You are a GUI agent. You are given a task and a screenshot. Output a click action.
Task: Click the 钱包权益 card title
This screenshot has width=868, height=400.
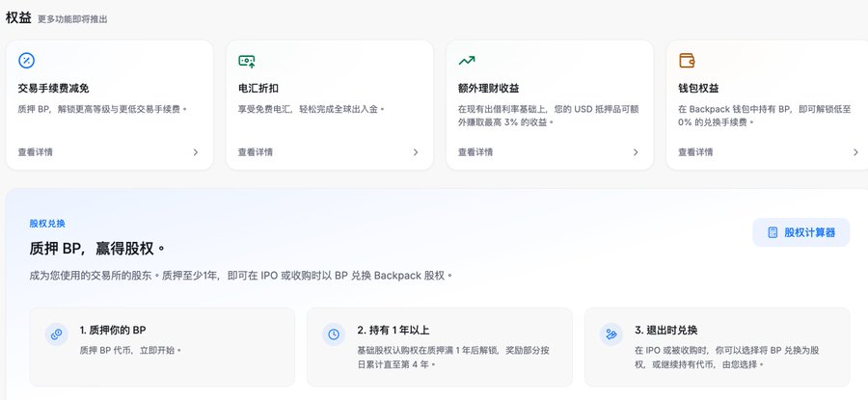pos(698,89)
